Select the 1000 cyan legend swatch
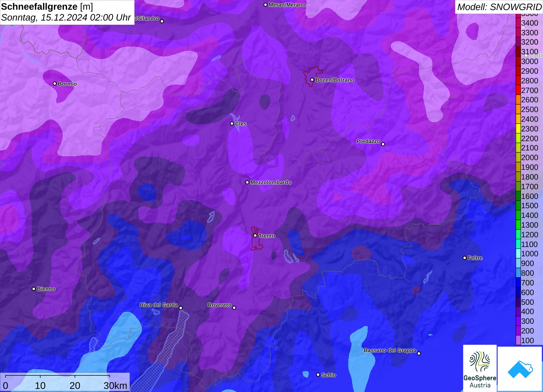 pyautogui.click(x=518, y=254)
